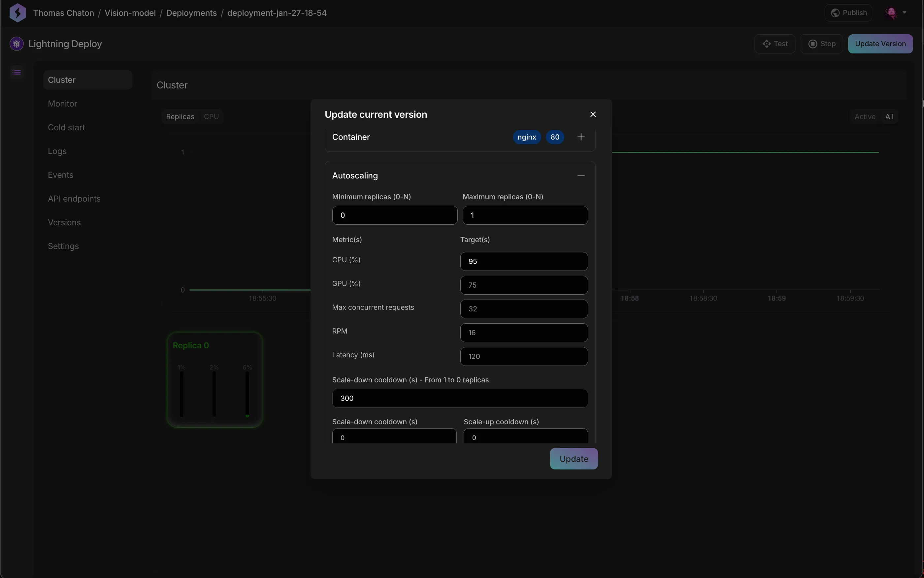
Task: Click the Container section title
Action: point(351,137)
